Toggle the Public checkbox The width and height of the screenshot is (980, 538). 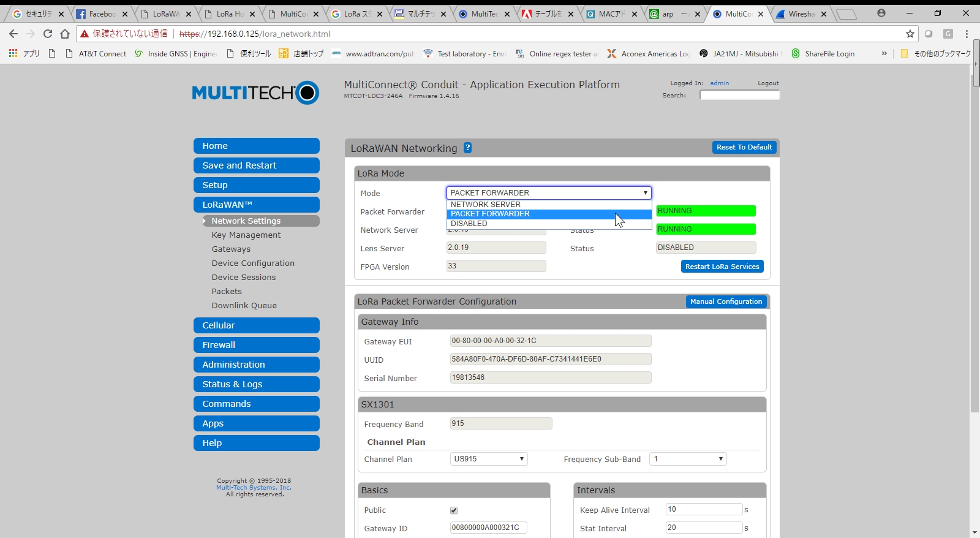(x=454, y=510)
